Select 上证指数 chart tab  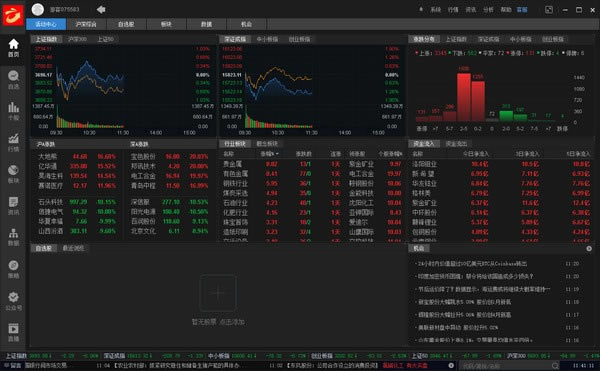click(x=46, y=39)
